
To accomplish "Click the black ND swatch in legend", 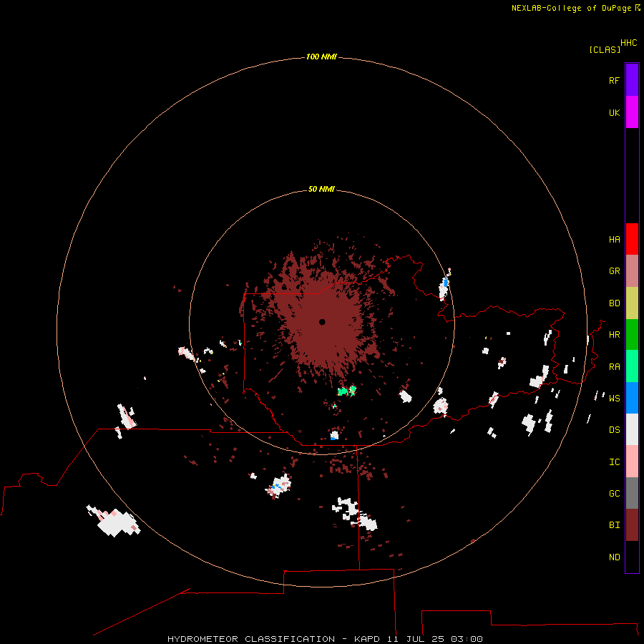I will 632,557.
